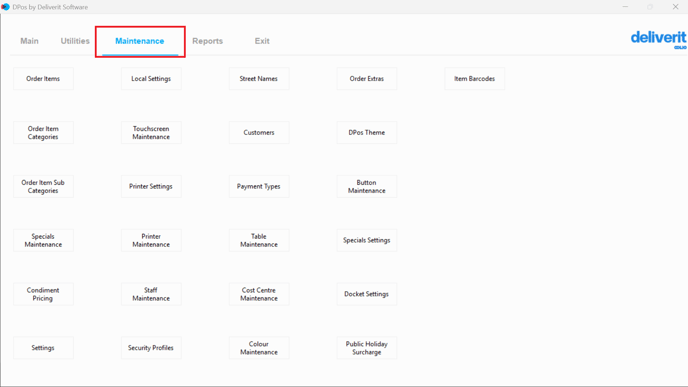This screenshot has height=387, width=688.
Task: Open Public Holiday Surcharge
Action: [367, 348]
